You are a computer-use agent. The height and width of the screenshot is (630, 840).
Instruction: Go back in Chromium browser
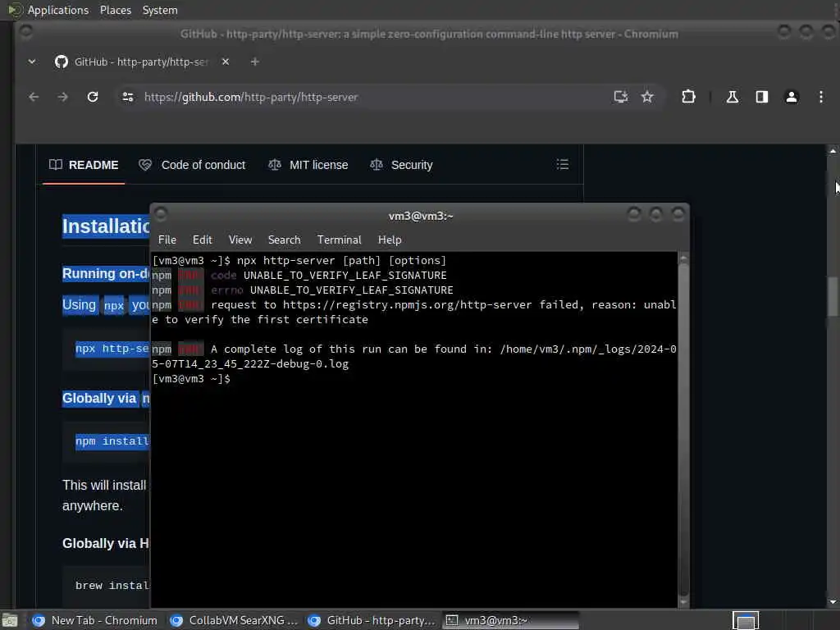pyautogui.click(x=34, y=97)
